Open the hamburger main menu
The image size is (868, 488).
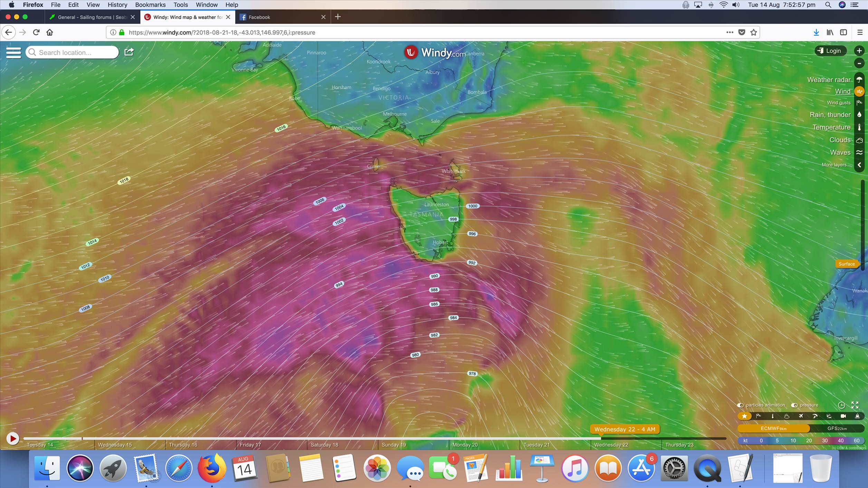tap(13, 52)
